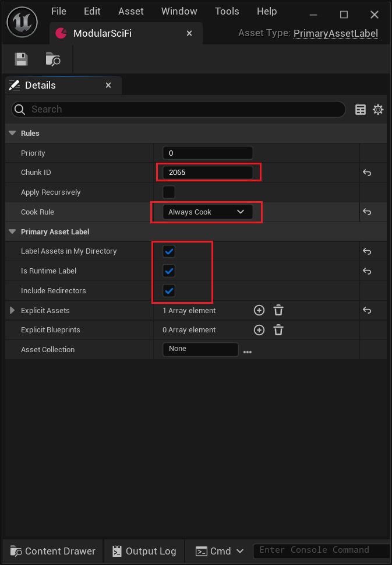This screenshot has width=392, height=565.
Task: Click the Browse to asset in Content Browser icon
Action: [53, 59]
